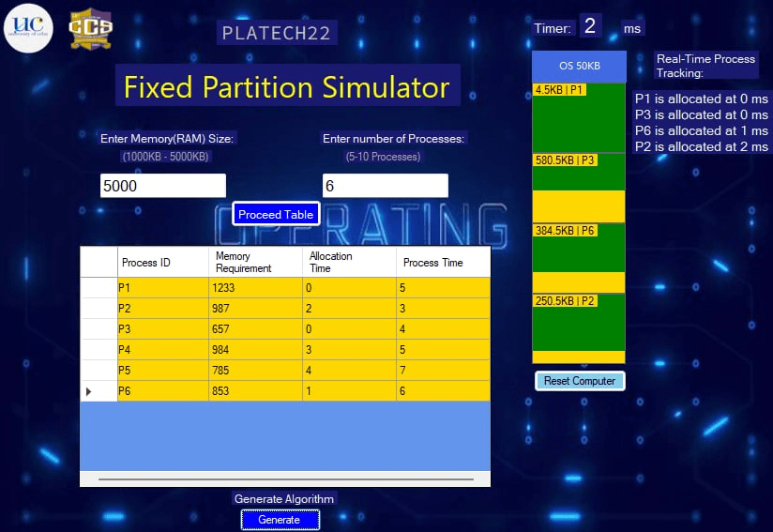Screen dimensions: 773x532
Task: Click the UC university logo
Action: click(28, 28)
